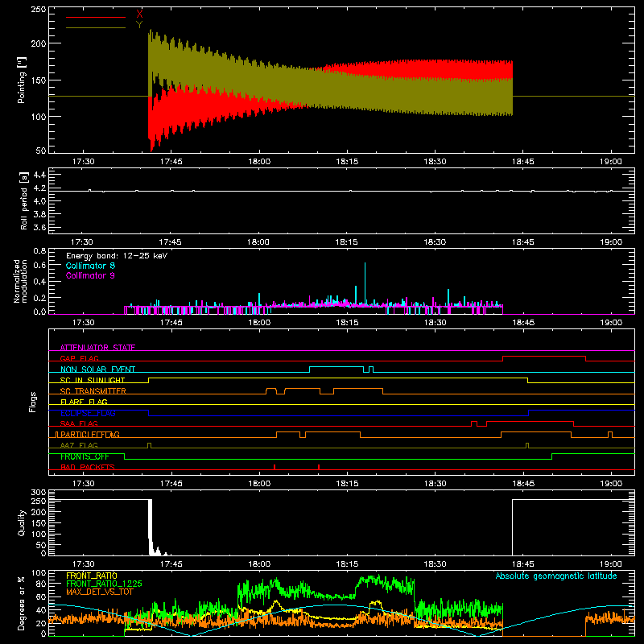Click the 4.0 tick on the Roll period axis
This screenshot has height=644, width=644.
39,201
